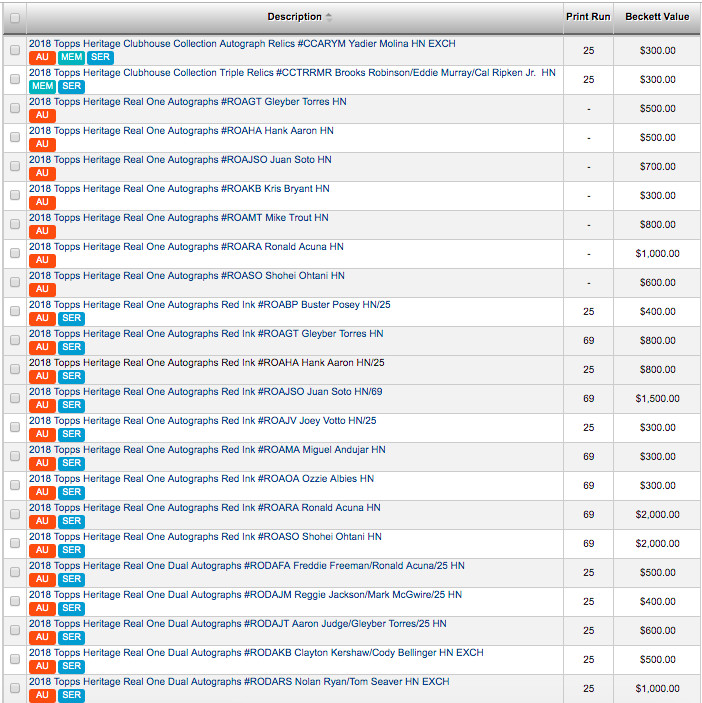Click AU badge under Juan Soto Red Ink HN/69
702x703 pixels.
42,405
